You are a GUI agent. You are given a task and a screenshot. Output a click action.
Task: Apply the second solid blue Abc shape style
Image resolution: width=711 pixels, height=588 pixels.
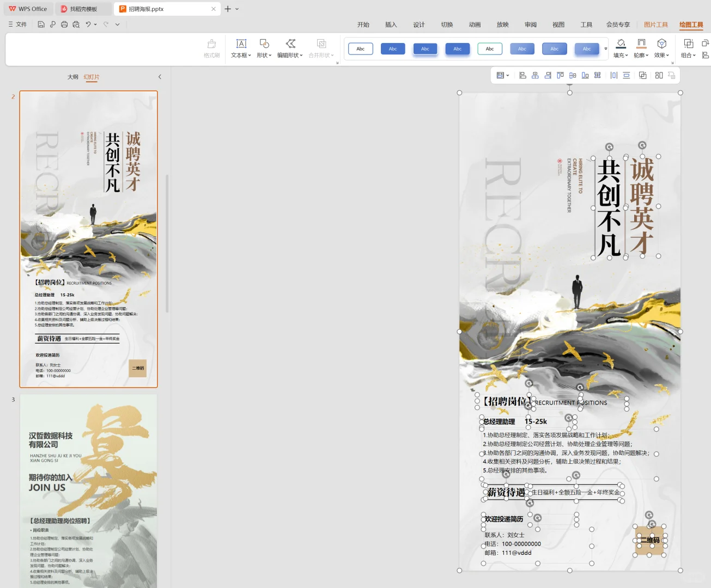(x=393, y=49)
